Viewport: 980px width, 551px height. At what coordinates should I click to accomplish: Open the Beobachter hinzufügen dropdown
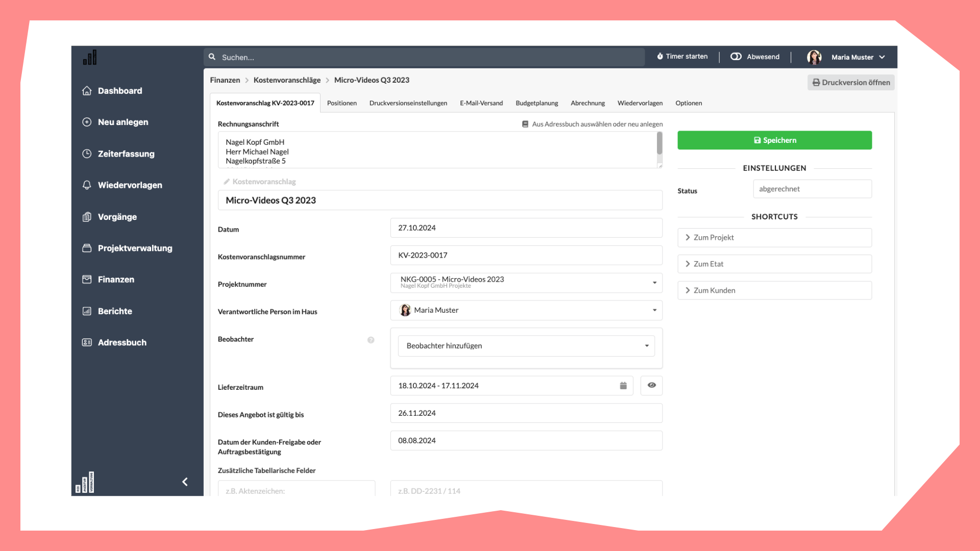(x=526, y=346)
